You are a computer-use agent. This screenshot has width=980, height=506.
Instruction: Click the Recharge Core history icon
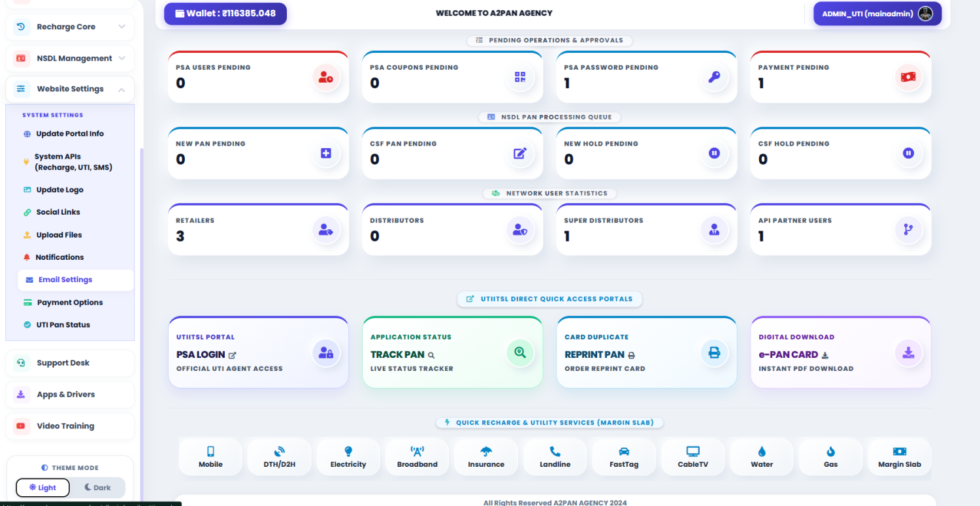[x=21, y=27]
